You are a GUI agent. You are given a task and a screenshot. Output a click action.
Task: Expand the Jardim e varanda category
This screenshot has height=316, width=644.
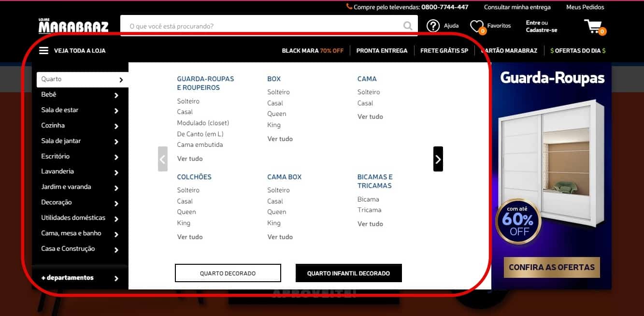[x=80, y=187]
